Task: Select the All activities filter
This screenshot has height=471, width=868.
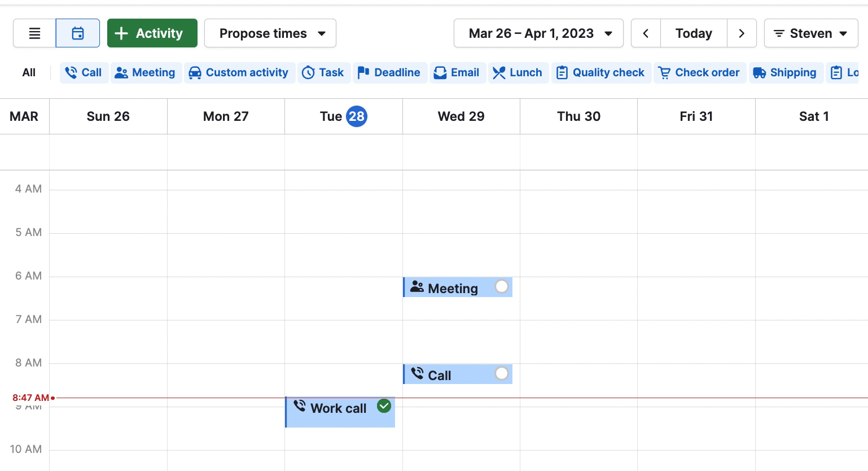Action: [29, 72]
